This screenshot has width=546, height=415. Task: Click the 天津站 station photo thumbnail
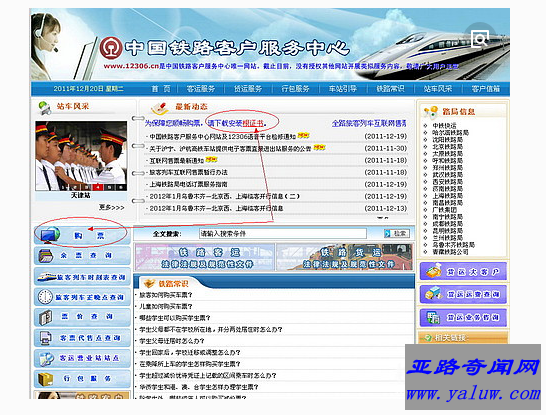[81, 156]
